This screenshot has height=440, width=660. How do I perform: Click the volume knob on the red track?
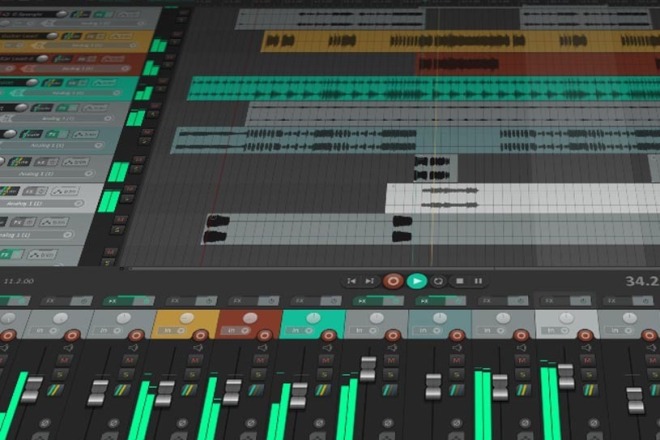click(x=42, y=59)
